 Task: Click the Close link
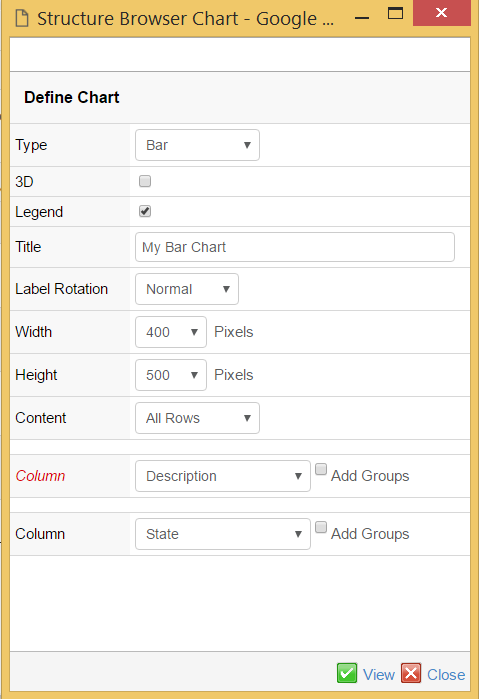pyautogui.click(x=446, y=674)
